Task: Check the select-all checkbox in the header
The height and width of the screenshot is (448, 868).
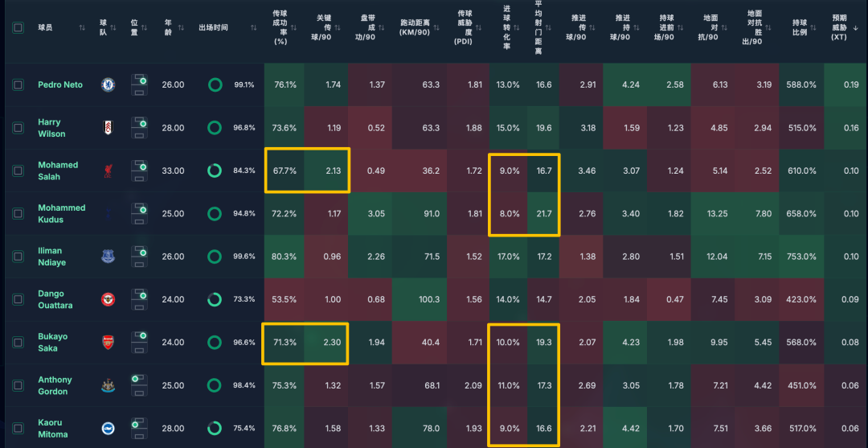Action: (x=18, y=27)
